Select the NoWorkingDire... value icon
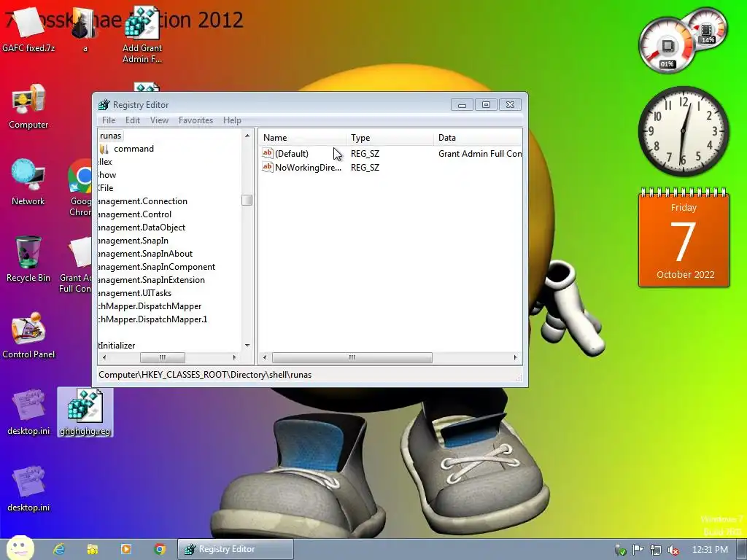Screen dimensions: 747x560 point(268,167)
